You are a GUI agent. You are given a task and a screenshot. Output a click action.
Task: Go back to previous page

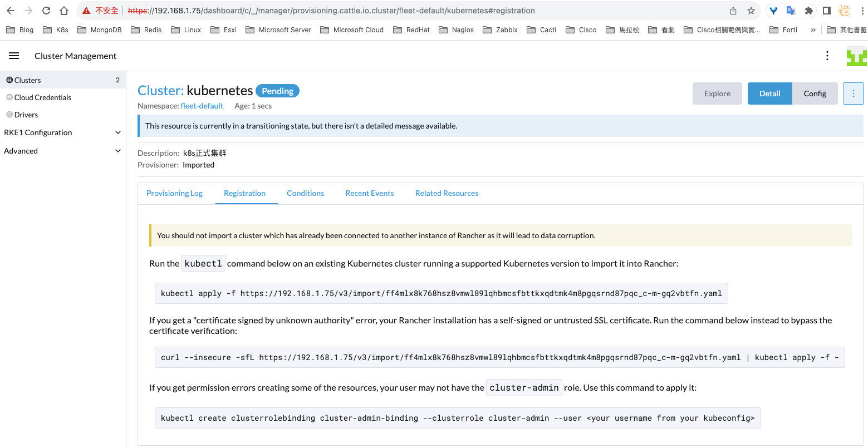[11, 11]
